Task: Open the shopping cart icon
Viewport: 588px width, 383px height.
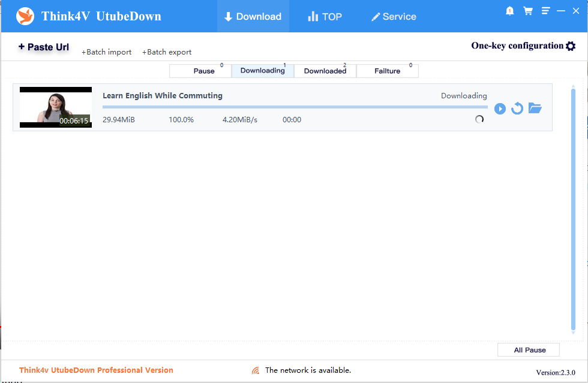Action: tap(528, 11)
